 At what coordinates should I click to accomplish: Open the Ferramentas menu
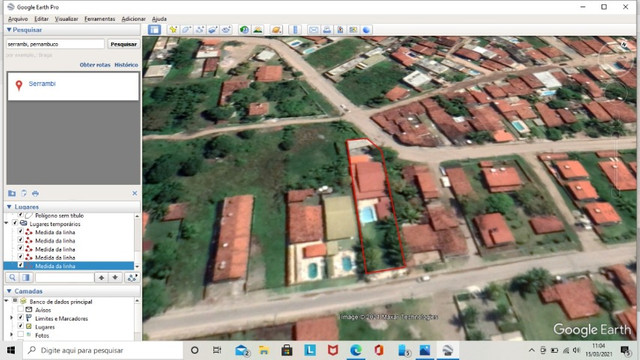click(100, 19)
